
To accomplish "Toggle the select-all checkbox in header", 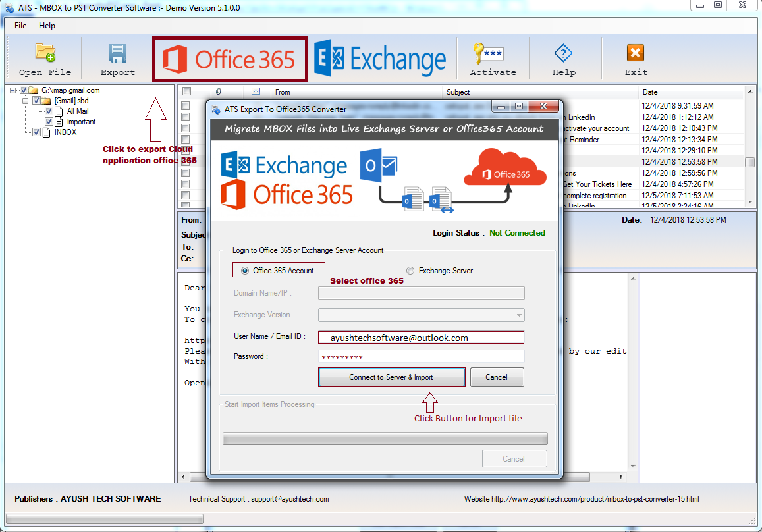I will point(186,92).
